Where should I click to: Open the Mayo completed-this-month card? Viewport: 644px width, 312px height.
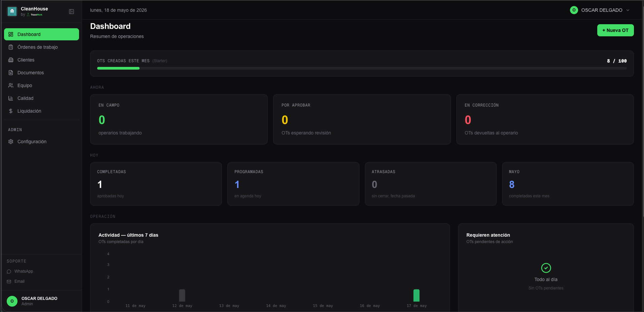[568, 184]
